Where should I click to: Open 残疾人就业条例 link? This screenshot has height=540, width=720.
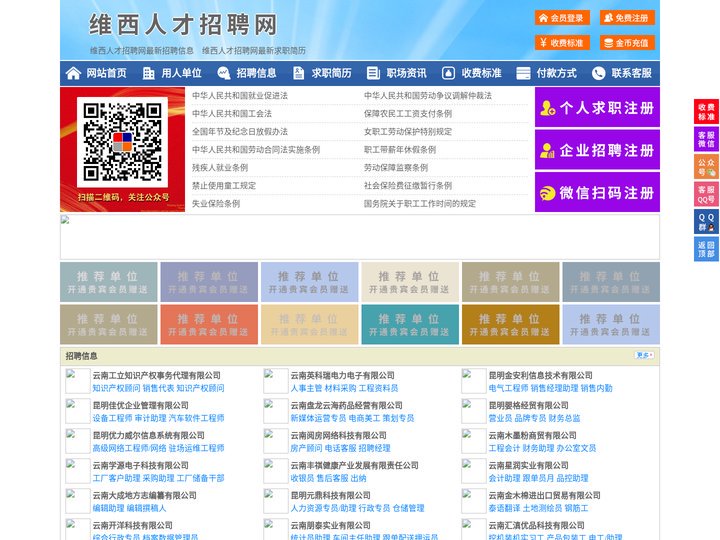pos(220,168)
